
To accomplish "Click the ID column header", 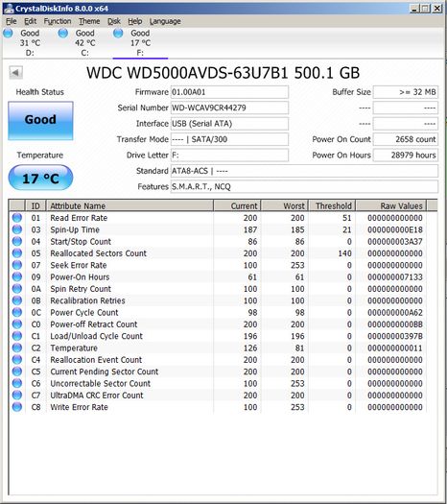I will pyautogui.click(x=35, y=205).
